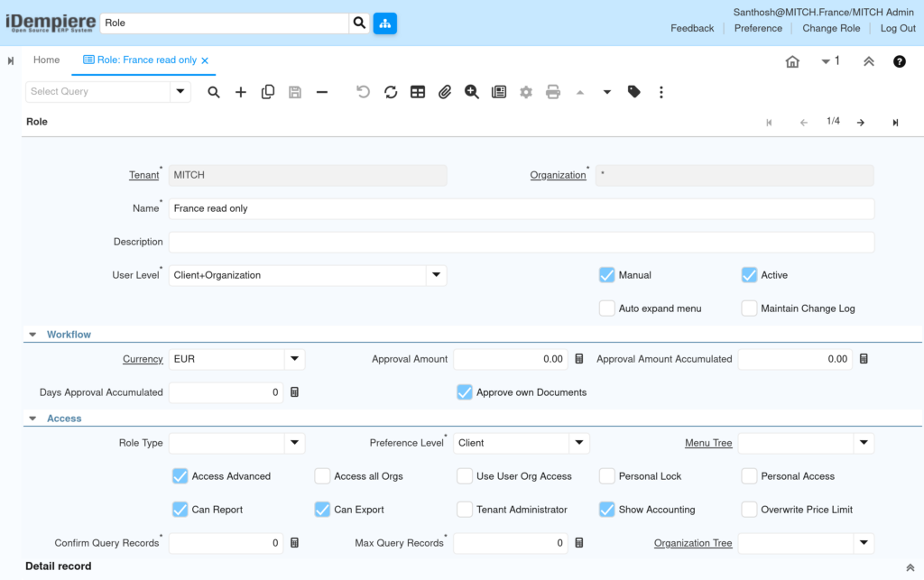Open attachments with paperclip icon
Image resolution: width=924 pixels, height=580 pixels.
(x=444, y=92)
